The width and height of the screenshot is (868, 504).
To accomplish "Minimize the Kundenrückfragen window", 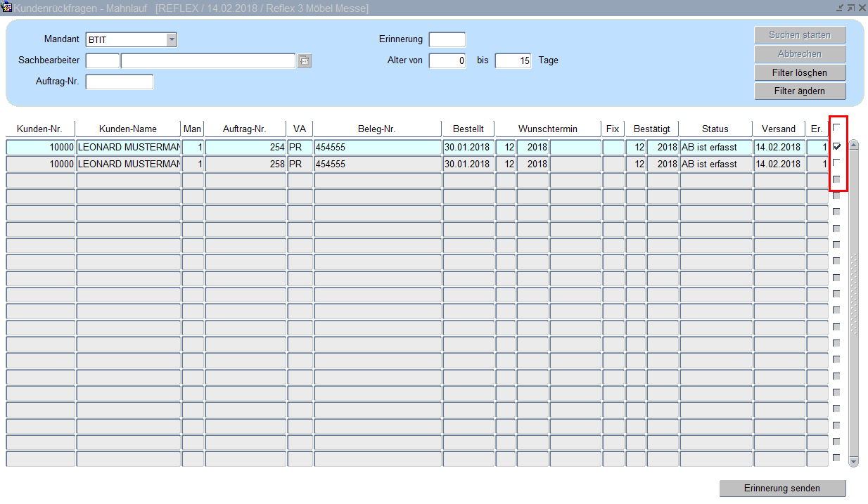I will click(839, 8).
